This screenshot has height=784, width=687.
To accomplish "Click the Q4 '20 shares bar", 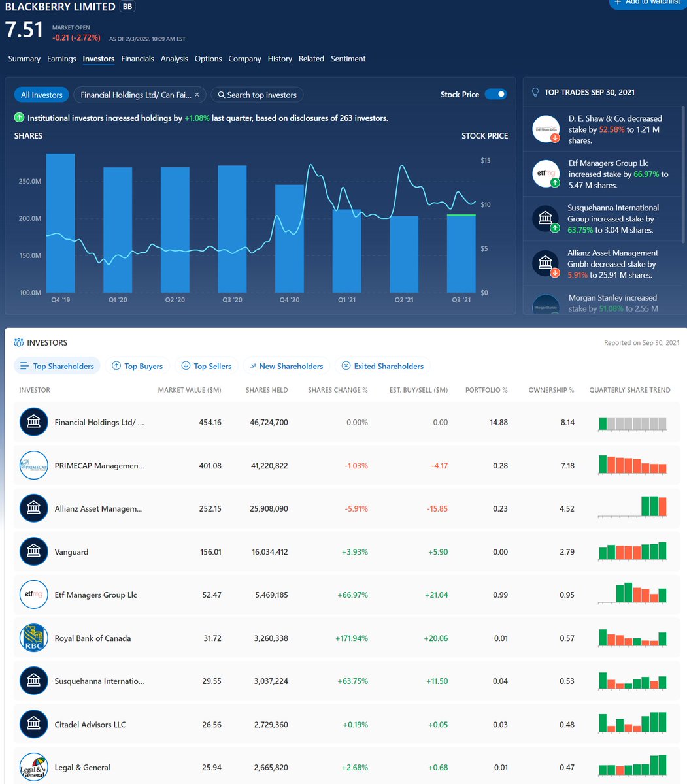I will [x=290, y=238].
